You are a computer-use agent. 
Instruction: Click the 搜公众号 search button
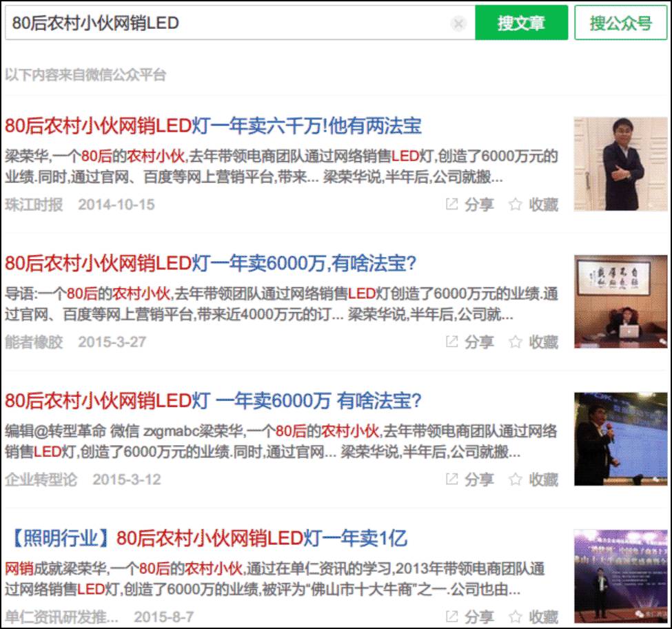(x=620, y=22)
